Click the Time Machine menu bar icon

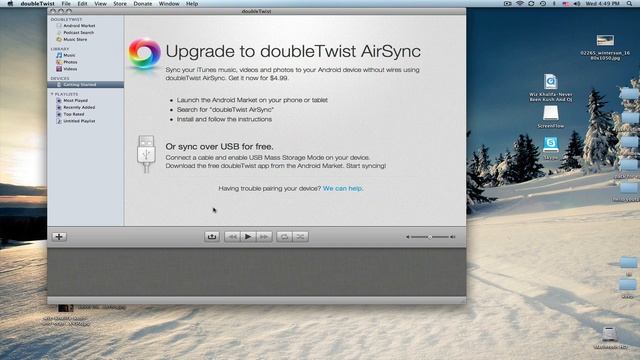pos(543,4)
